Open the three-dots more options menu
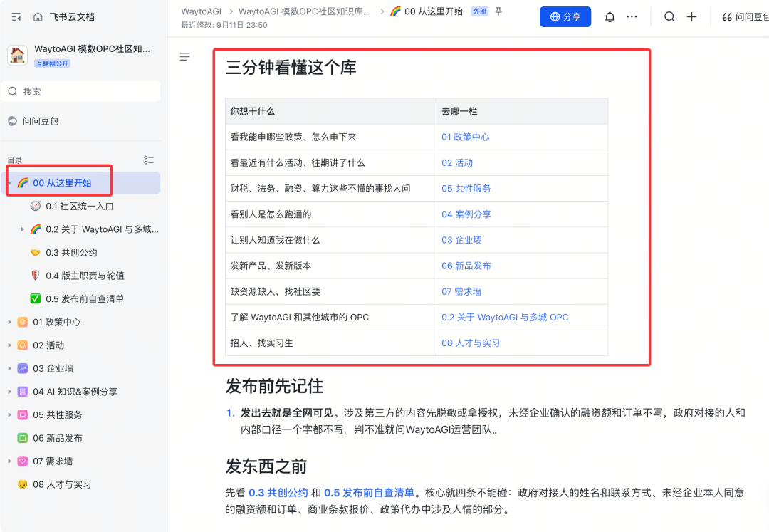 (632, 17)
